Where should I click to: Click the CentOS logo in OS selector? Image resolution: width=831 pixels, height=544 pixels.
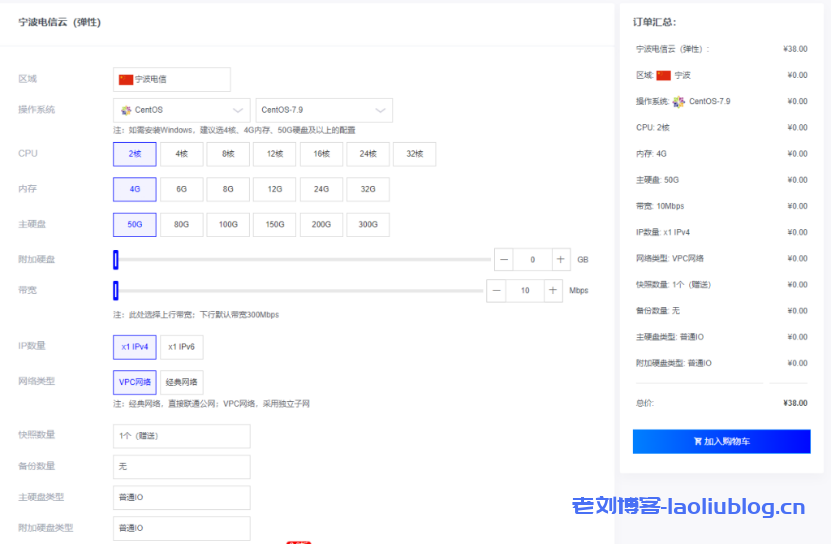(126, 110)
